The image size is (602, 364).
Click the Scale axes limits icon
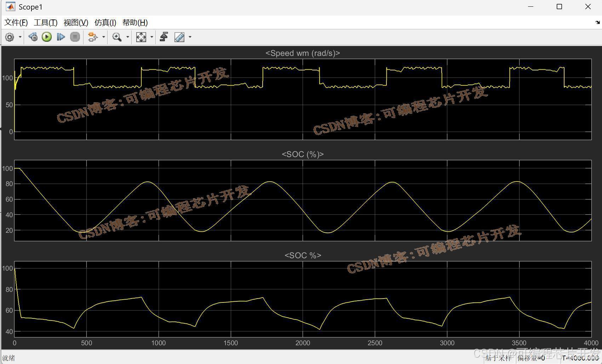[141, 37]
